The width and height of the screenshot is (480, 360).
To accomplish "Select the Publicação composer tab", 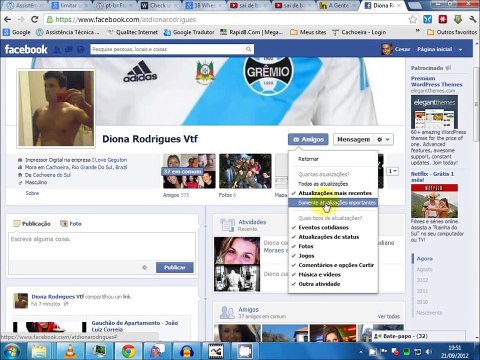I will (32, 224).
